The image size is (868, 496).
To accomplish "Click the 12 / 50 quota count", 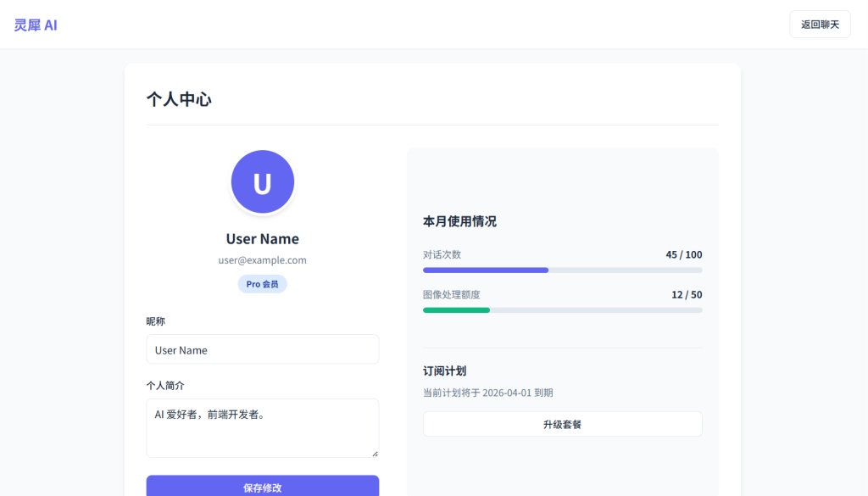I will pos(686,294).
